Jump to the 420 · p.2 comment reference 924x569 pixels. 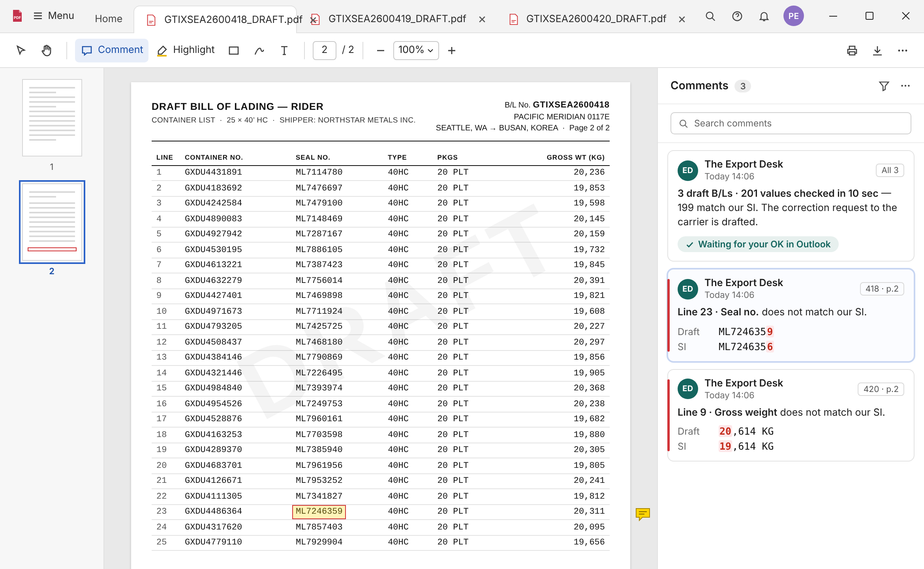coord(881,389)
